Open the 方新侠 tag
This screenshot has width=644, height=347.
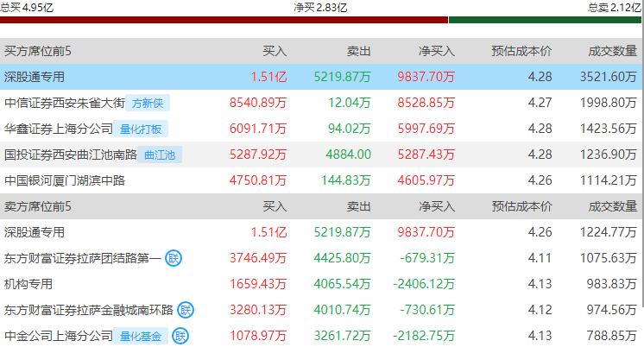click(x=148, y=103)
